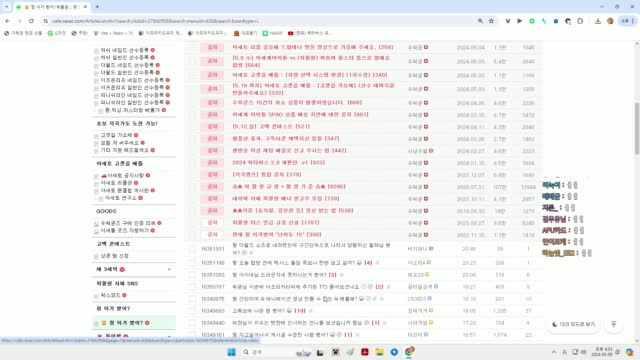
Task: Click the blue round extension icon
Action: pos(556,21)
